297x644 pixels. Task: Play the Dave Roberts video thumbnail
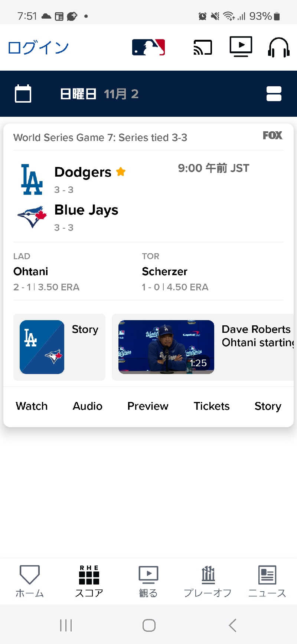[166, 347]
